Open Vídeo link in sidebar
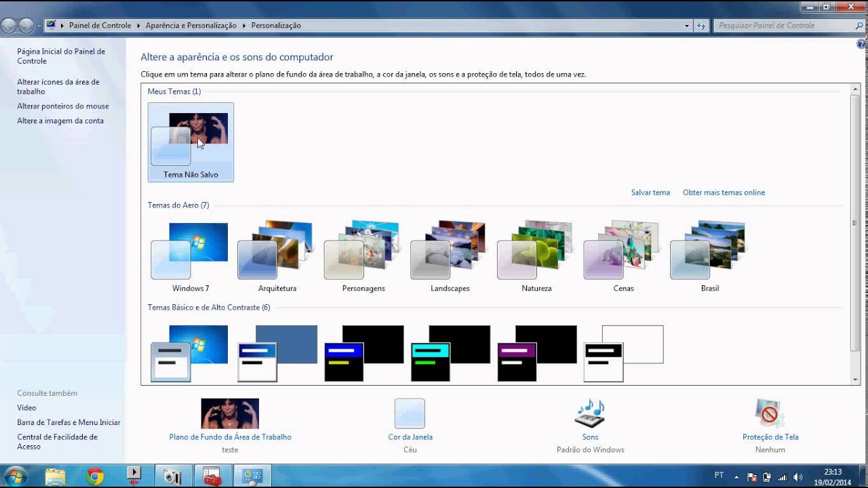 26,408
